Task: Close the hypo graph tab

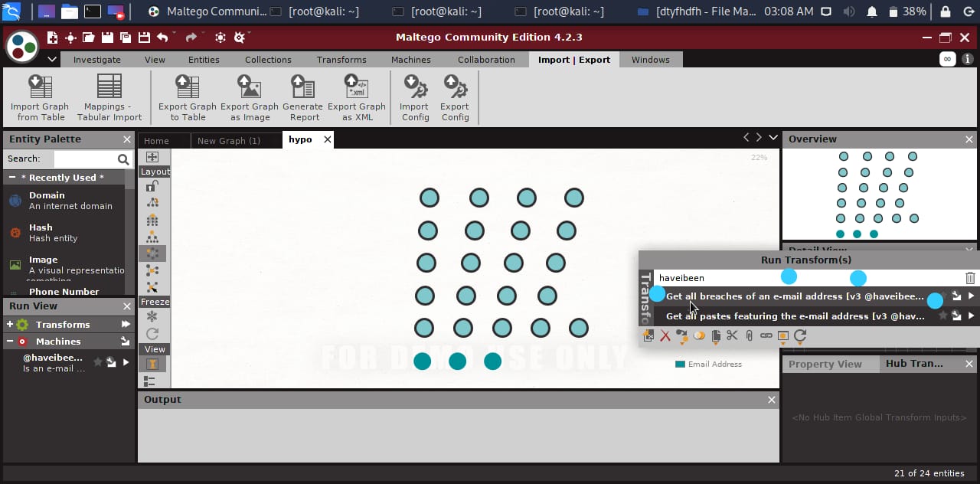Action: click(x=328, y=139)
